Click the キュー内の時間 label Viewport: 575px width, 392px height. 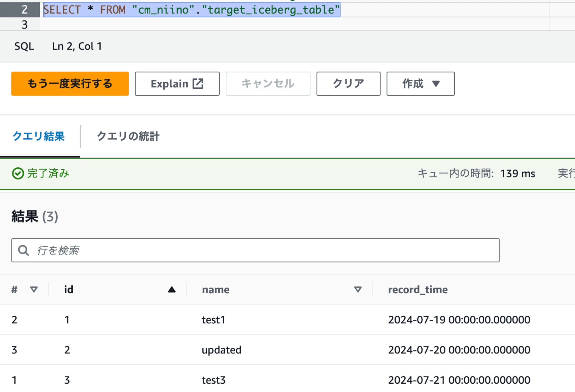(456, 173)
